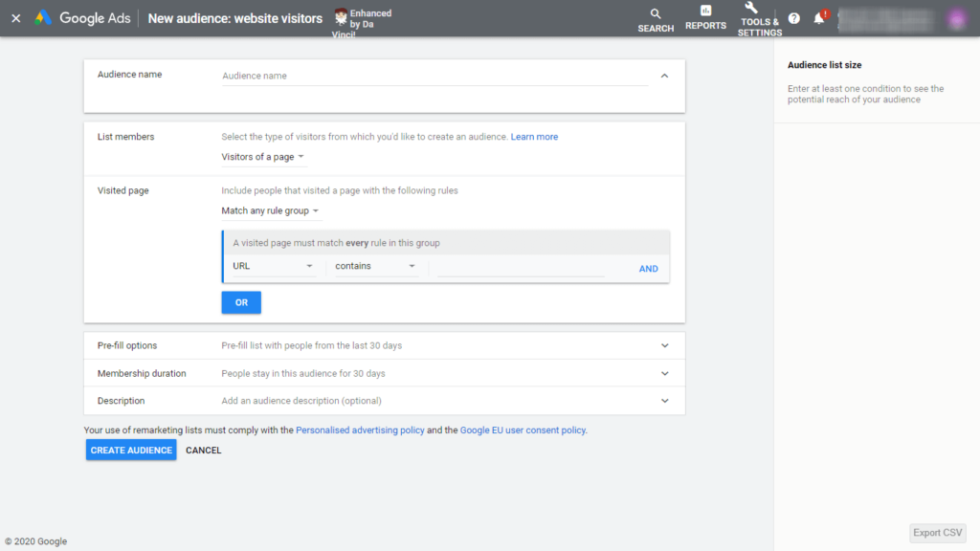The width and height of the screenshot is (980, 551).
Task: Close the new audience editor with X
Action: [x=15, y=18]
